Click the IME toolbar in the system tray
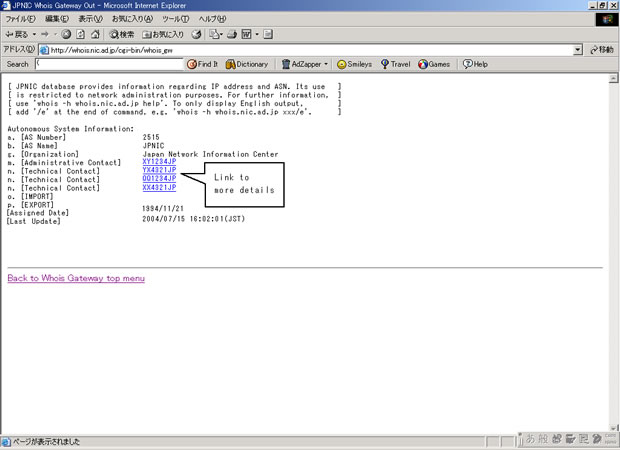Image resolution: width=620 pixels, height=450 pixels. 569,439
